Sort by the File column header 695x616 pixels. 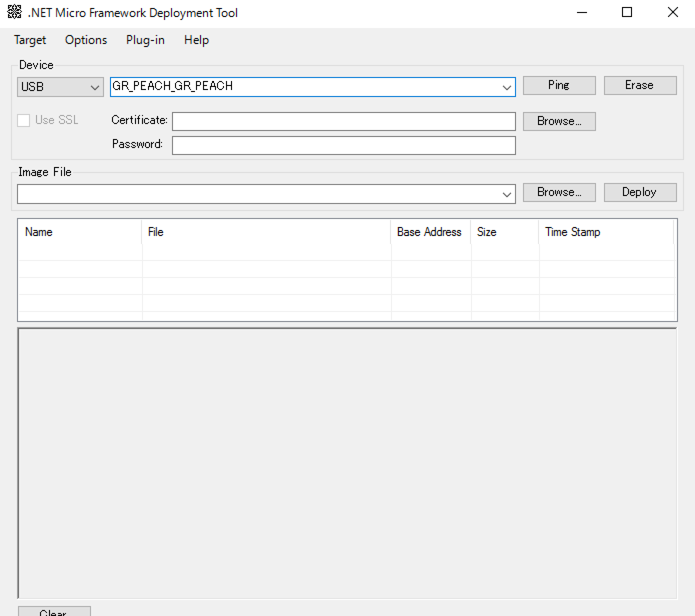(266, 232)
